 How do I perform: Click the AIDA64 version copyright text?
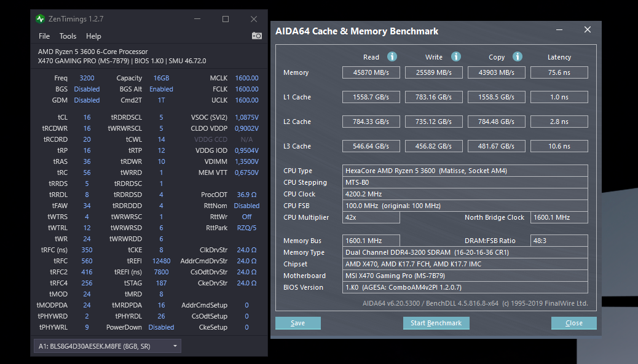coord(475,303)
